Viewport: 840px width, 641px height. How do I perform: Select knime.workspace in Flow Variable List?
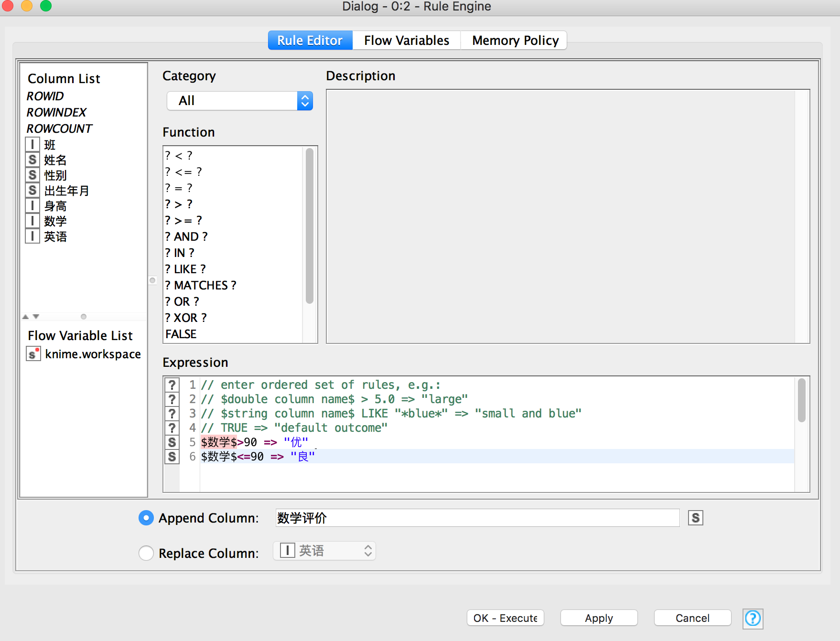pyautogui.click(x=93, y=354)
